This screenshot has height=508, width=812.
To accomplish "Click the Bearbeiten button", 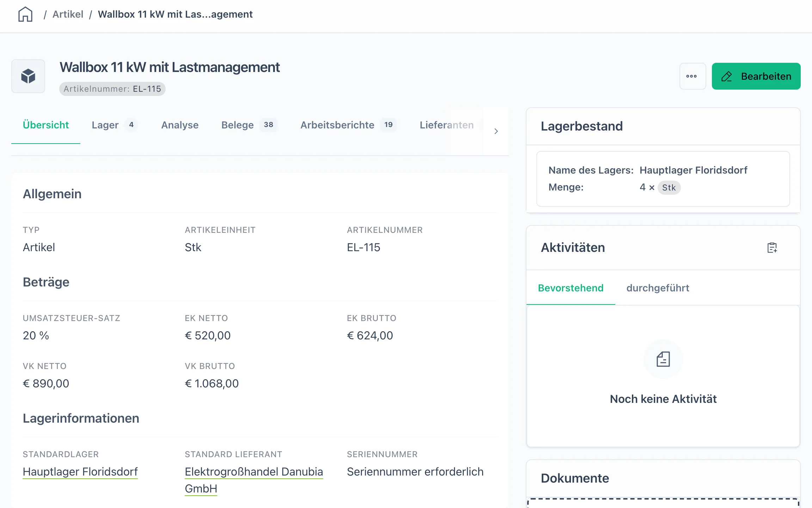I will 756,76.
